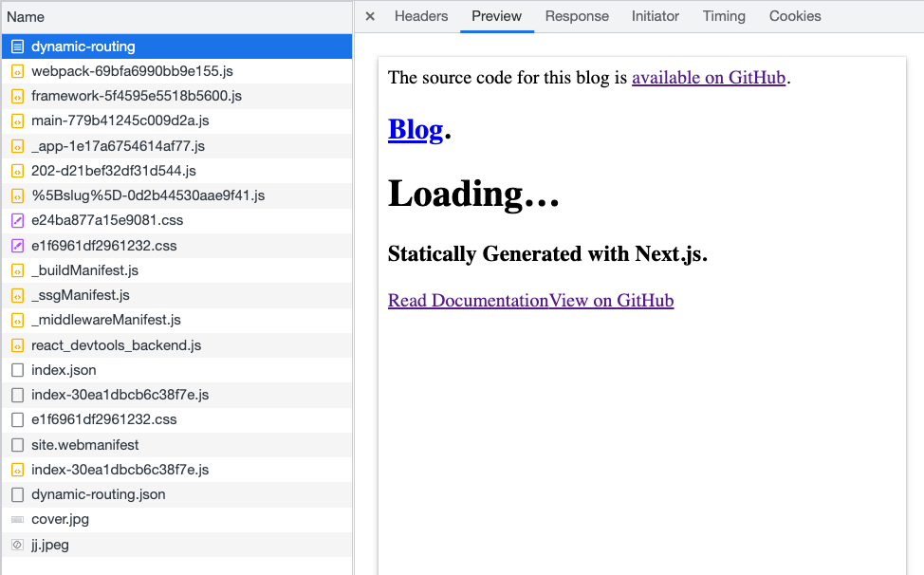Click the image icon next to cover.jpg

[x=17, y=520]
